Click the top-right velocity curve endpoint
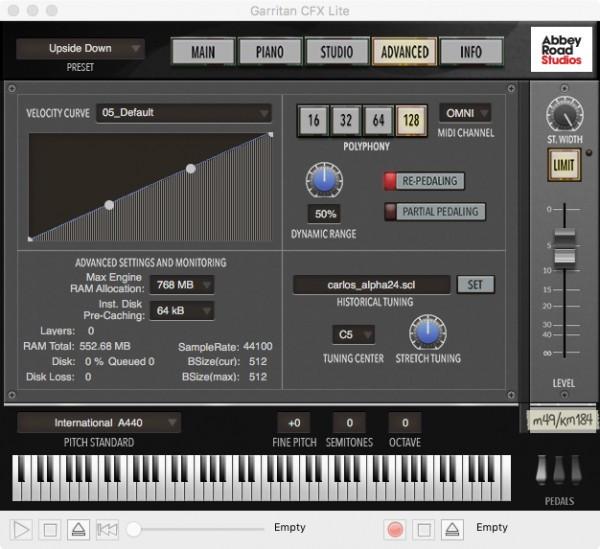The height and width of the screenshot is (549, 600). pyautogui.click(x=271, y=134)
